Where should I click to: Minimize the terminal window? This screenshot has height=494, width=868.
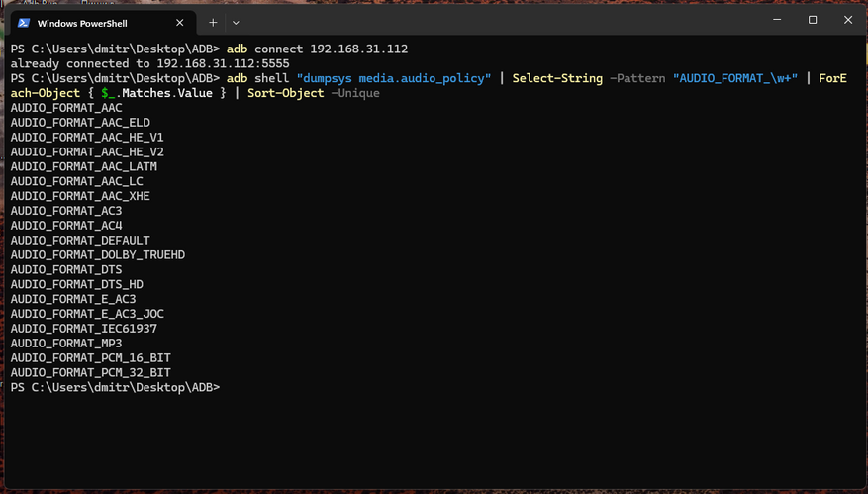pyautogui.click(x=769, y=20)
